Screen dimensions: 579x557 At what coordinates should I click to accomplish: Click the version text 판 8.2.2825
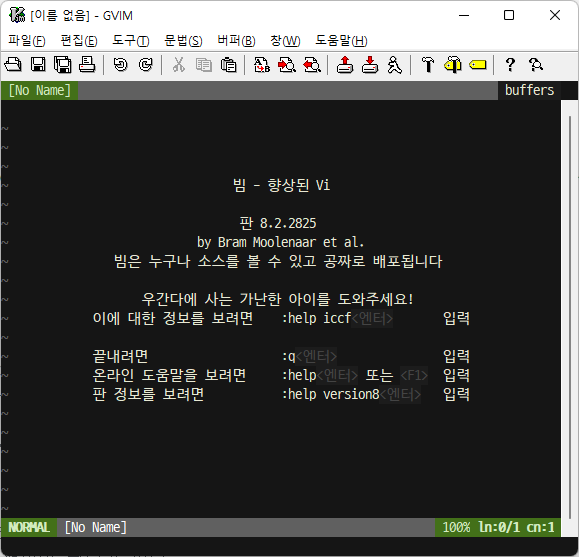278,223
